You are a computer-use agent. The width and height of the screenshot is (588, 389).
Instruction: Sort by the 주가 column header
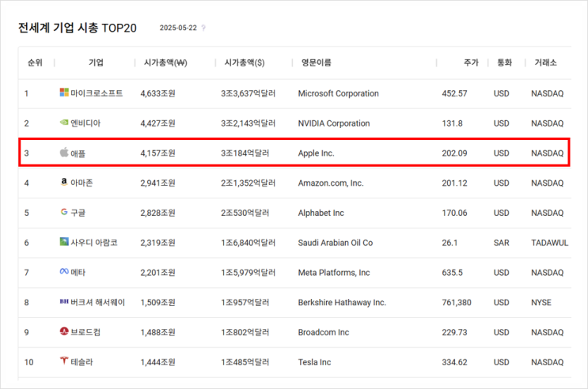(x=472, y=62)
